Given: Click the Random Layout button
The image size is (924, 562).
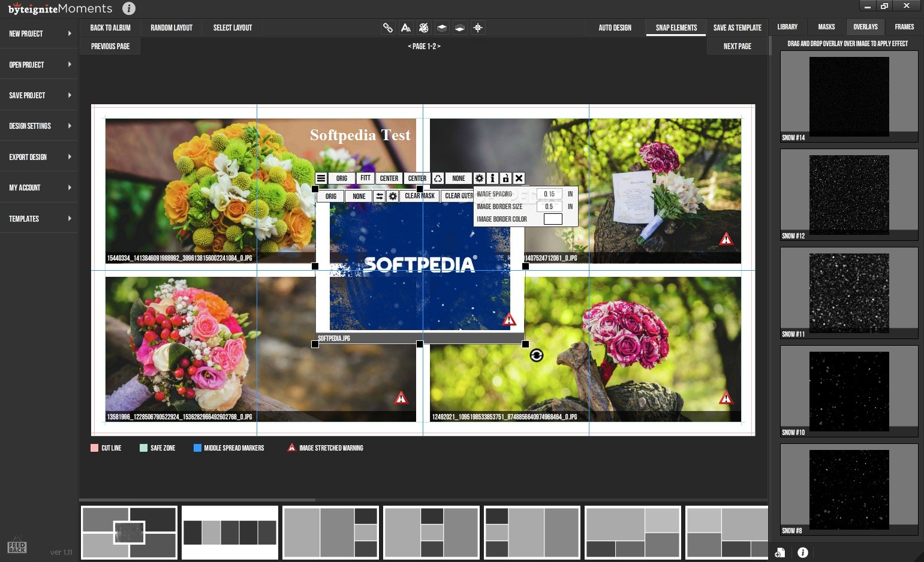Looking at the screenshot, I should (x=171, y=28).
